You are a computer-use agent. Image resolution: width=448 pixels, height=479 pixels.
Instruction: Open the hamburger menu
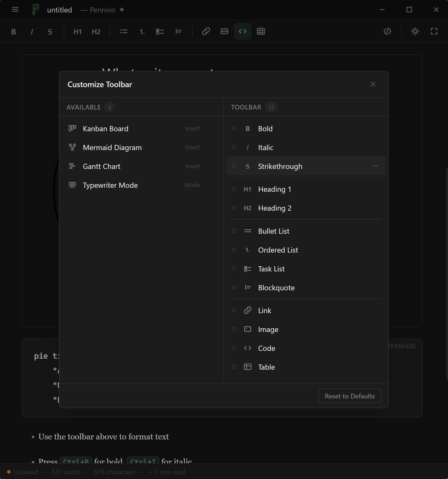pyautogui.click(x=15, y=10)
